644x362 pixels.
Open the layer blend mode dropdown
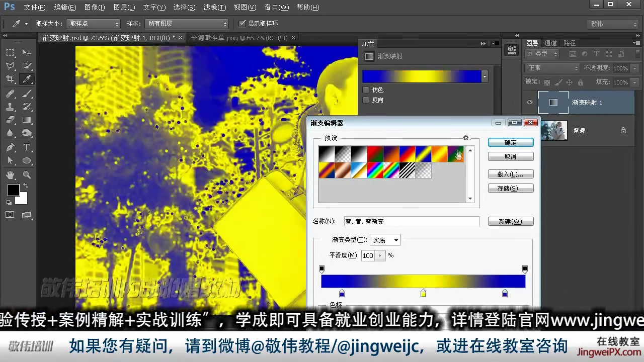(x=552, y=68)
